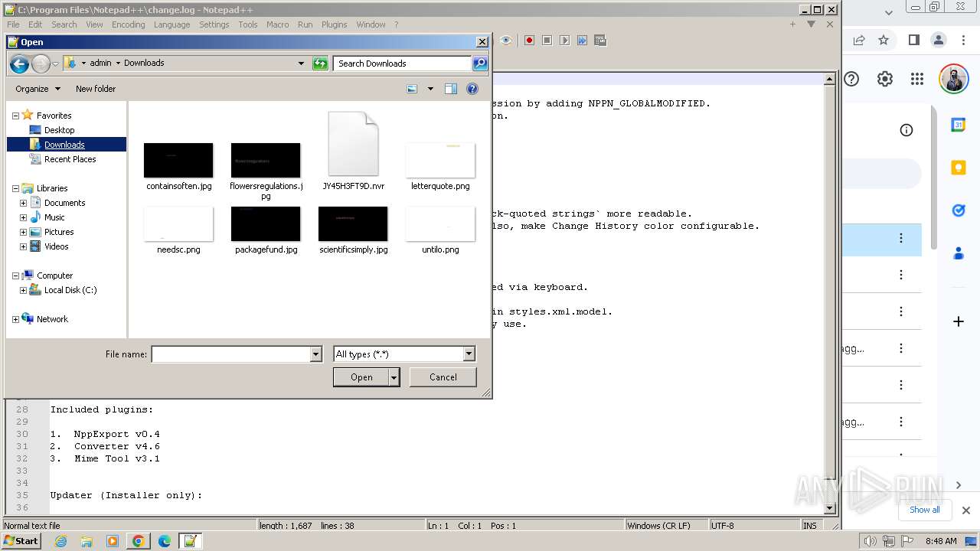The width and height of the screenshot is (980, 551).
Task: Open Google support help icon
Action: (851, 79)
